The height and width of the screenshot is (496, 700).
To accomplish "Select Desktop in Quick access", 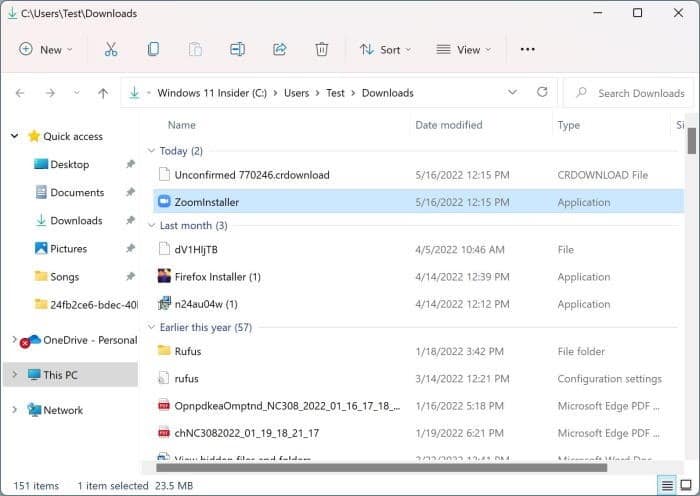I will [69, 164].
